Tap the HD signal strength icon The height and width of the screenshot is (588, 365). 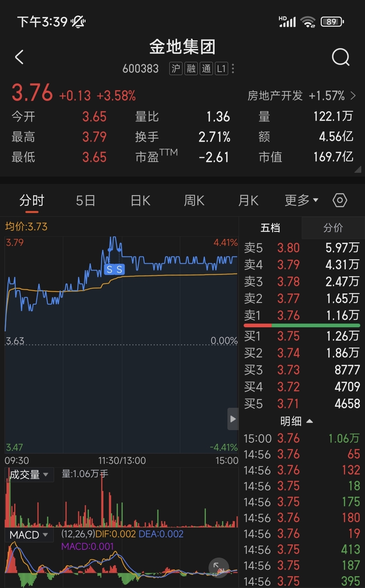tap(287, 21)
